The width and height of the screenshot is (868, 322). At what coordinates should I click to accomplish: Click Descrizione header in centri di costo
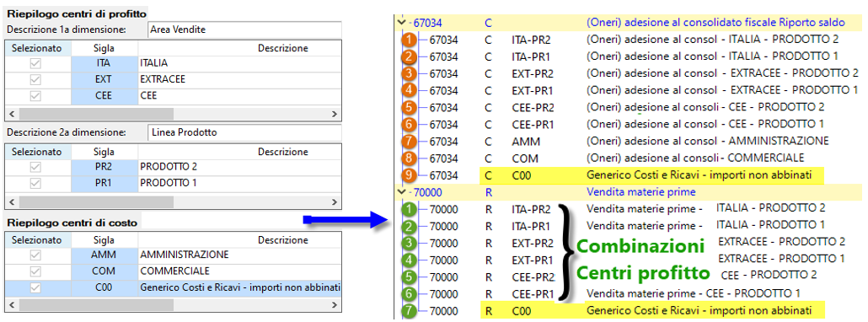[282, 240]
